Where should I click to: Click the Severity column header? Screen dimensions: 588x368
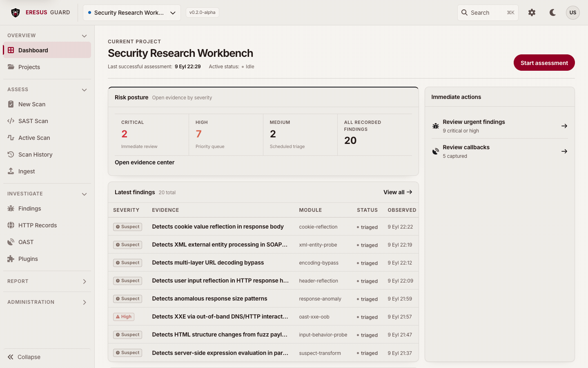126,210
